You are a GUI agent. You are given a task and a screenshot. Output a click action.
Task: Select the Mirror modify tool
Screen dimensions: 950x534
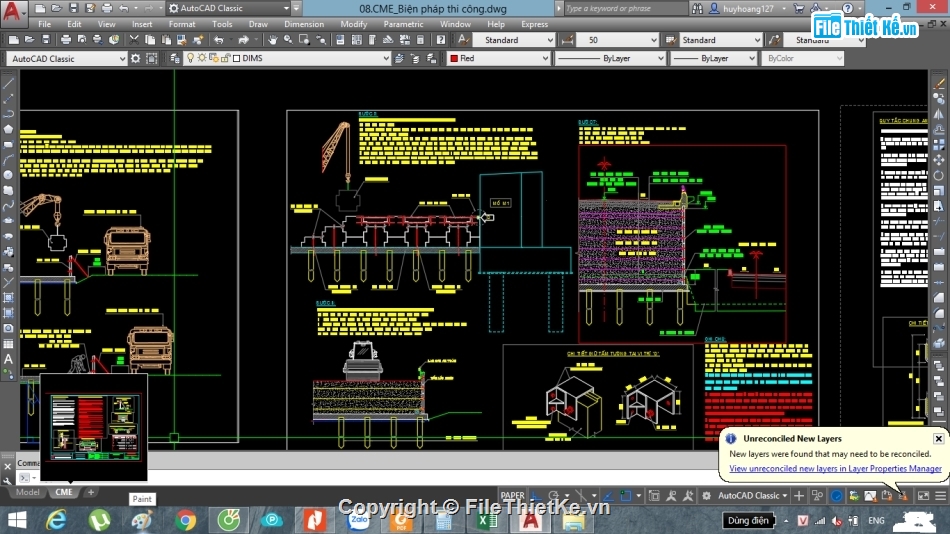click(x=938, y=114)
